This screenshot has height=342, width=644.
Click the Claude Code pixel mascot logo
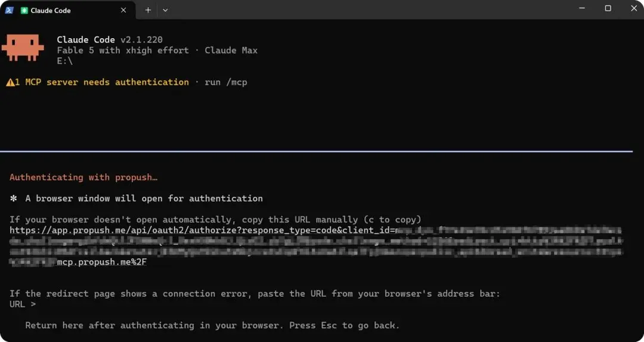click(23, 48)
